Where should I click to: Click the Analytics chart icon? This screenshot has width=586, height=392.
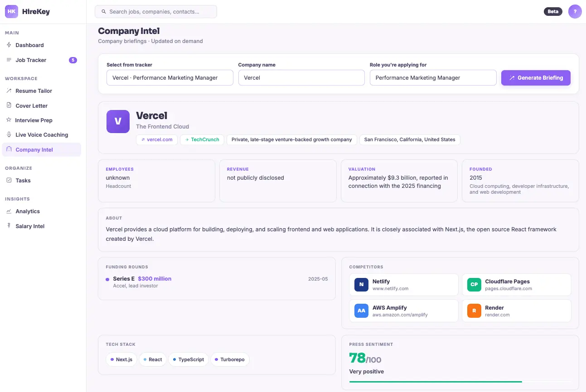pyautogui.click(x=9, y=211)
